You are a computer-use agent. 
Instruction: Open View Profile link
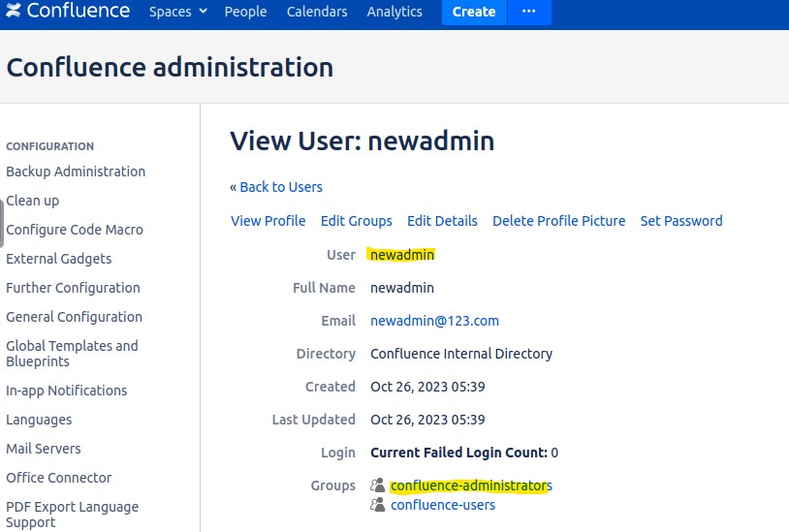pyautogui.click(x=268, y=221)
